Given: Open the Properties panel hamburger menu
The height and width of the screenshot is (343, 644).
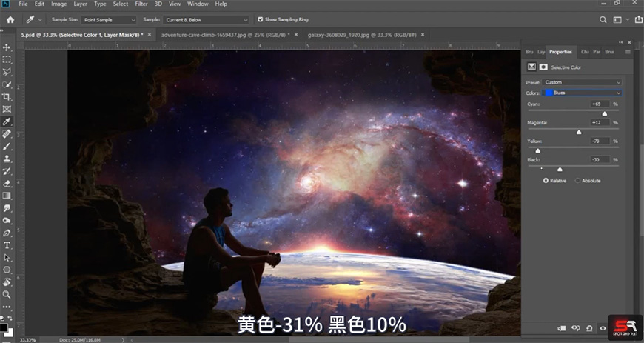Looking at the screenshot, I should pos(628,52).
